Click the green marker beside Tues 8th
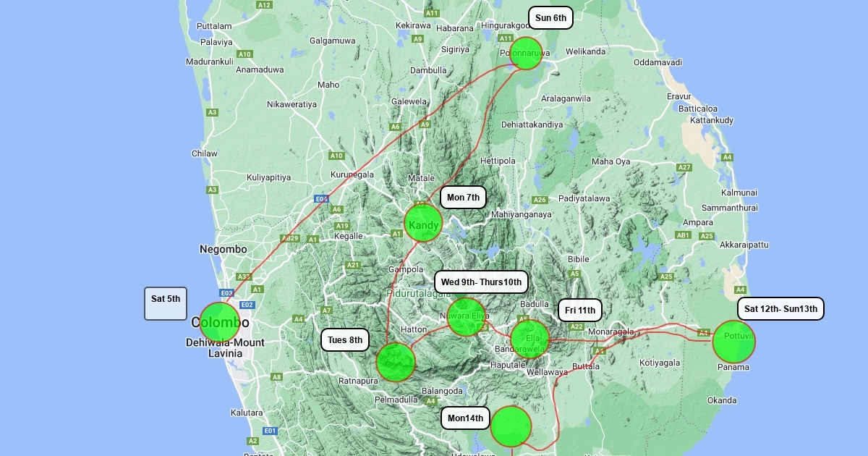This screenshot has height=456, width=868. coord(396,362)
